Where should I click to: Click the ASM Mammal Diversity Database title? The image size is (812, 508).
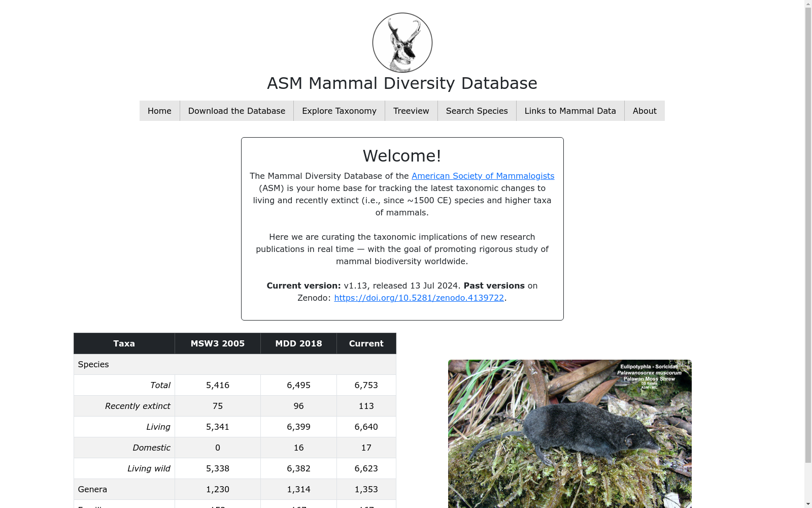(x=402, y=83)
